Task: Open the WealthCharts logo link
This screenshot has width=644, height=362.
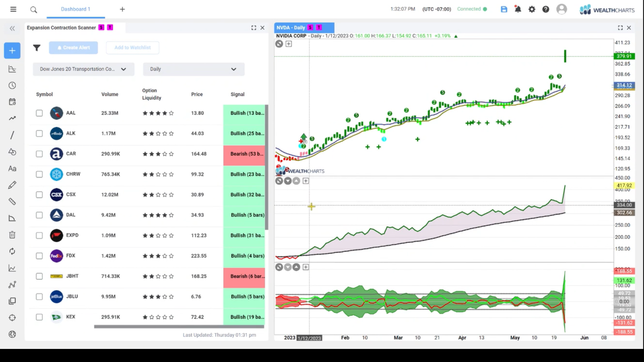Action: (607, 10)
